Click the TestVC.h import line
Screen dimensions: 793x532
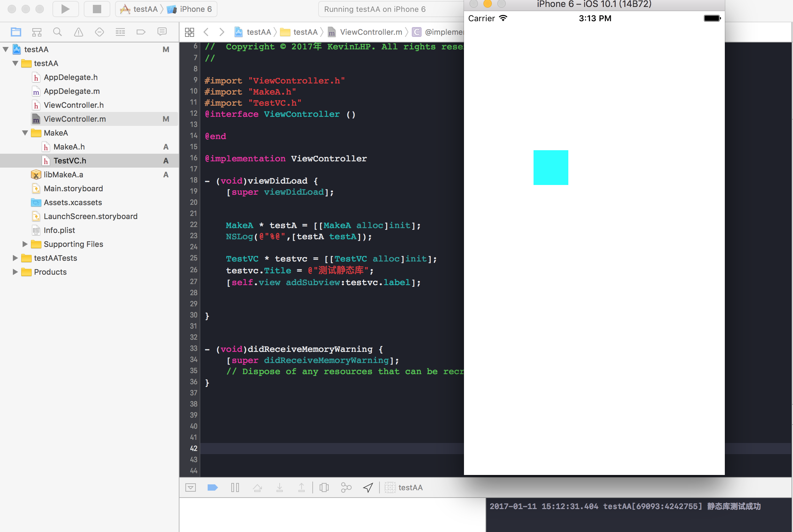pyautogui.click(x=253, y=103)
